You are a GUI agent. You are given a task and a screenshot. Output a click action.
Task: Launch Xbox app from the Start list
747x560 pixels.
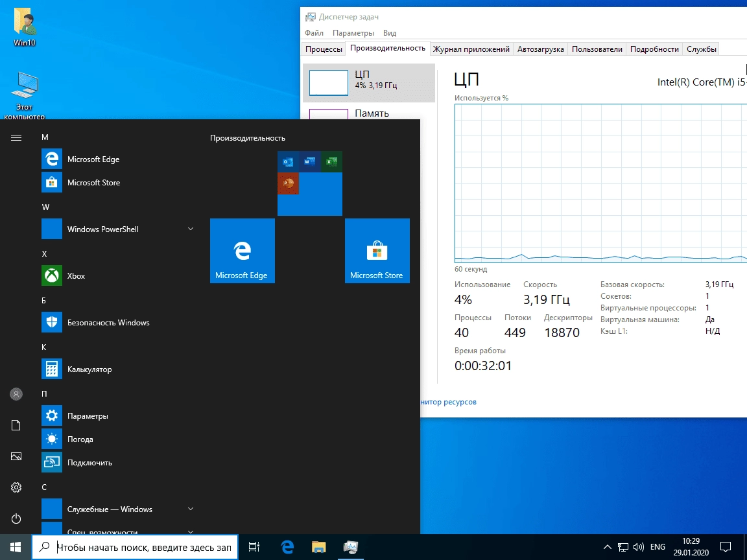(118, 275)
